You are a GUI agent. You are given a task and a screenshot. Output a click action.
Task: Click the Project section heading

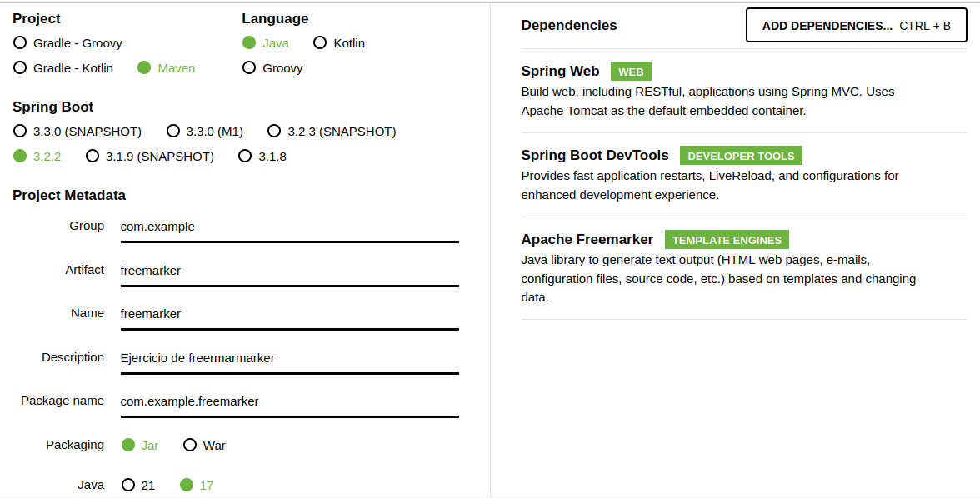(37, 19)
